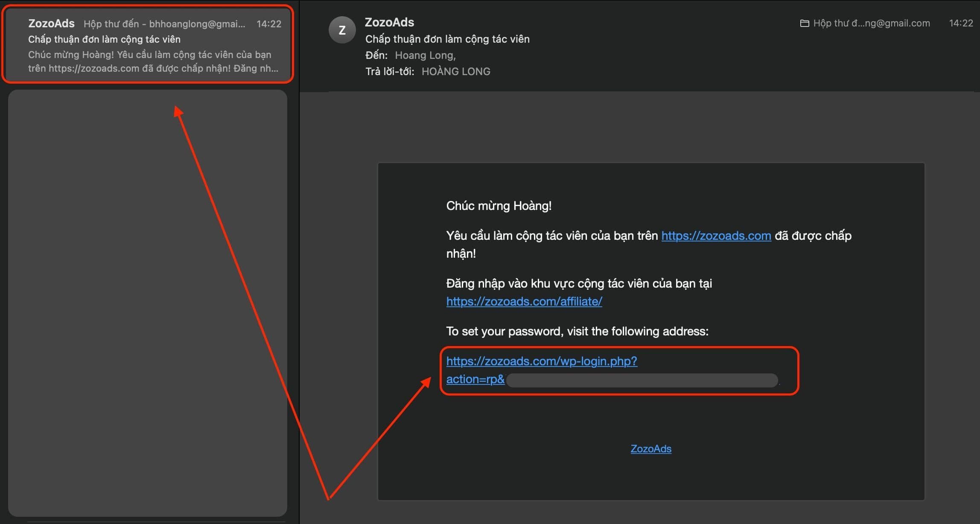Open the wp-login.php password setup link
The image size is (980, 524).
pos(542,370)
